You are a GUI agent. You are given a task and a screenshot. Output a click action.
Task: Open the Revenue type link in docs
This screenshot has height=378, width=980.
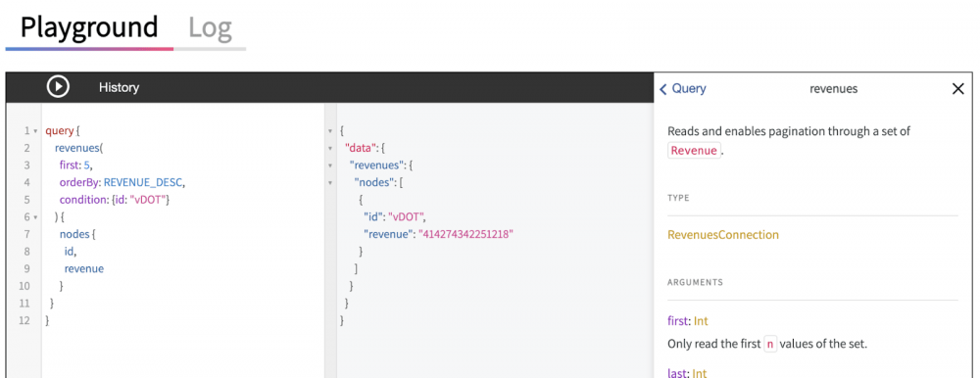tap(694, 151)
